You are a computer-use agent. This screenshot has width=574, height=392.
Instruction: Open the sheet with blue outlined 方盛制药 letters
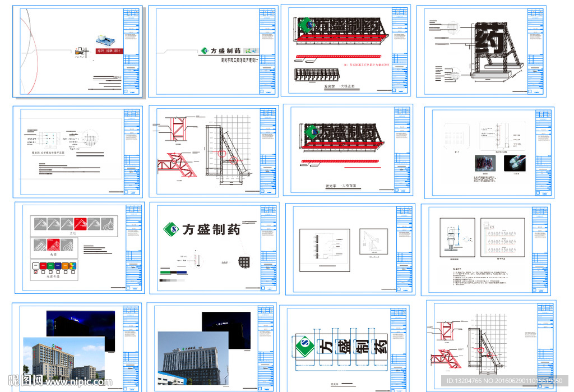point(345,348)
